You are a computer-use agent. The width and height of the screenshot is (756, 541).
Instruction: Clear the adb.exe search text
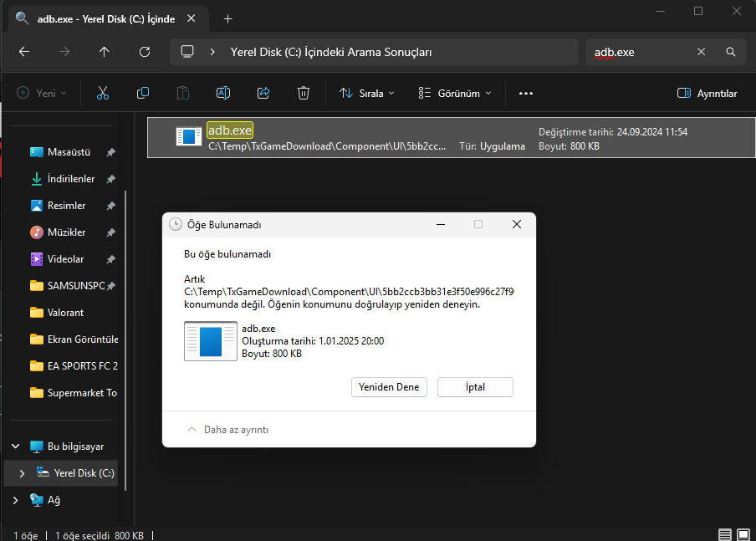702,52
